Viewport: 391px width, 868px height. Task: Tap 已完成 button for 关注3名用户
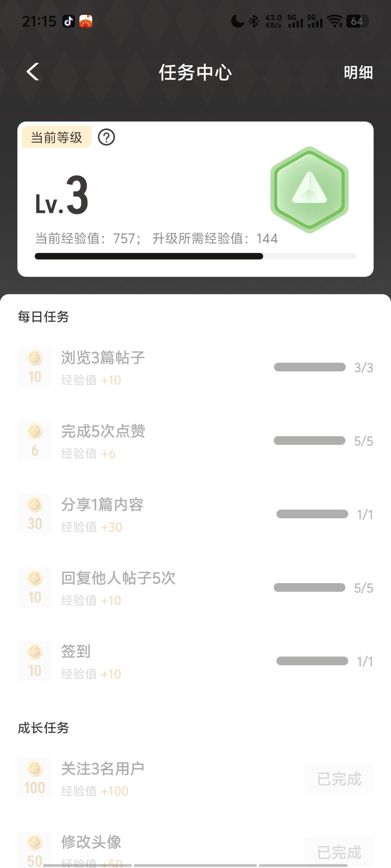(339, 779)
